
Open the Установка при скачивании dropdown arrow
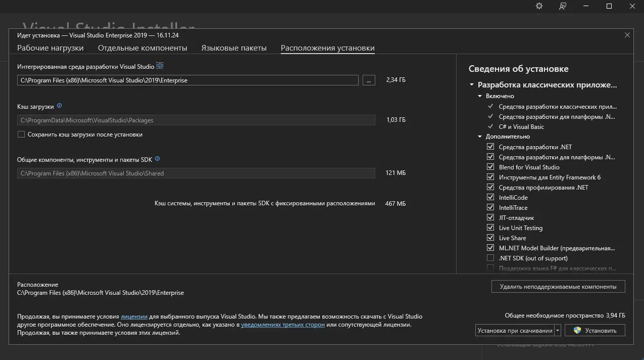point(558,331)
